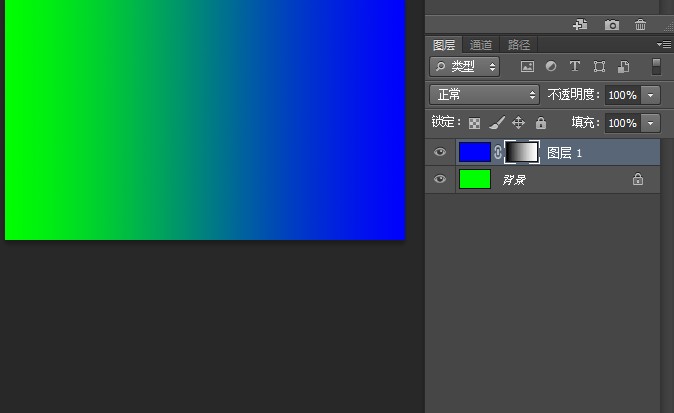Hide the 背景 layer eye icon
Viewport: 674px width, 413px height.
tap(440, 180)
